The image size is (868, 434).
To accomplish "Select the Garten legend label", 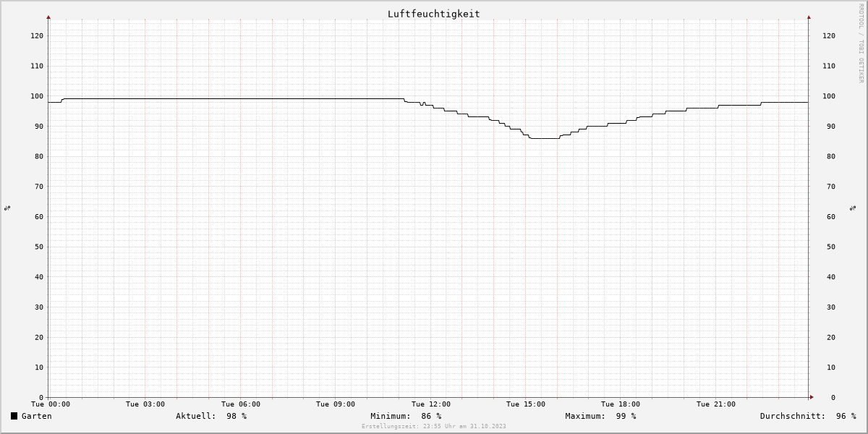I will [x=37, y=416].
